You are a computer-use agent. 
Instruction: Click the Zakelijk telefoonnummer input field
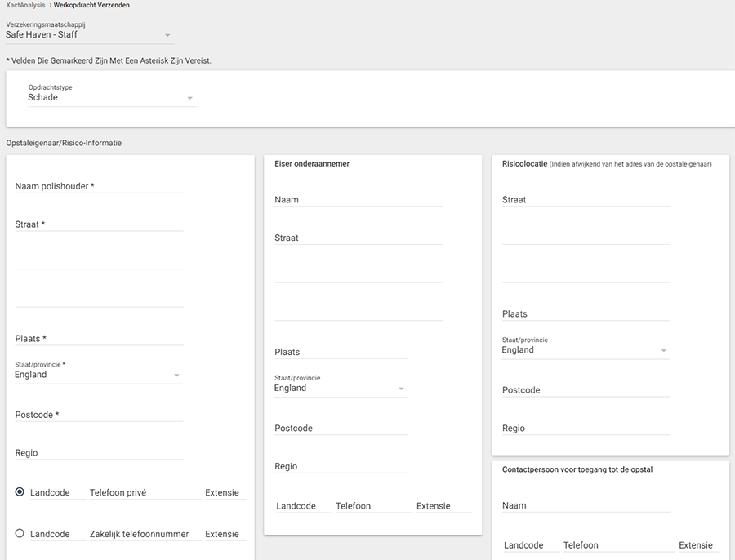pyautogui.click(x=145, y=534)
